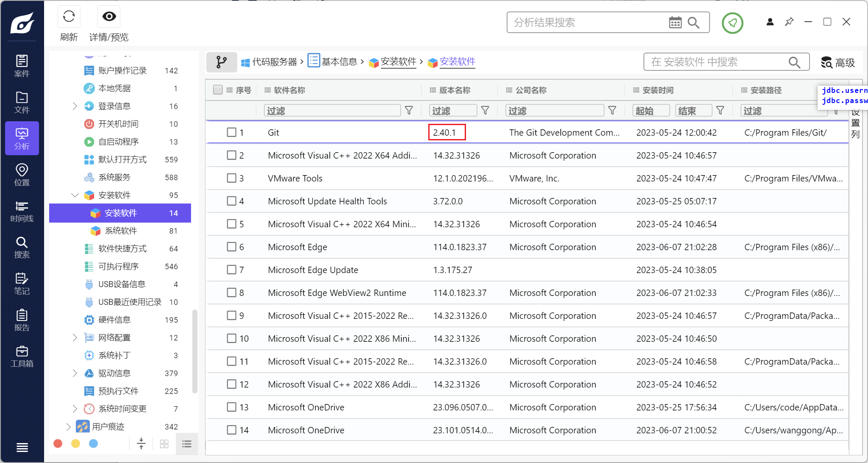Check the box for row 3 VMware Tools

231,178
